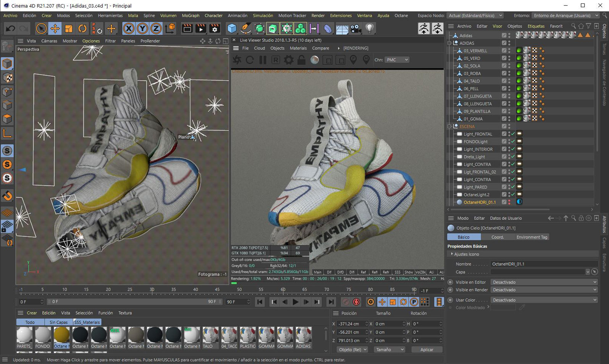Click the Render View icon
The height and width of the screenshot is (364, 609).
click(187, 28)
